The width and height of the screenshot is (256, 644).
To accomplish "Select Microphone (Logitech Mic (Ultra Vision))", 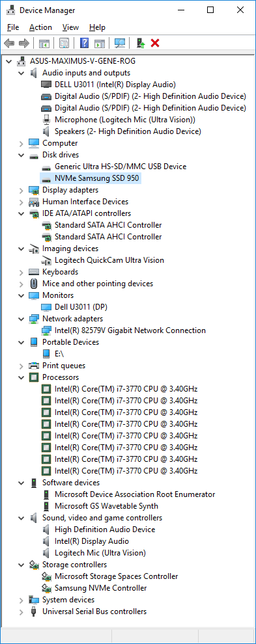I will [125, 120].
